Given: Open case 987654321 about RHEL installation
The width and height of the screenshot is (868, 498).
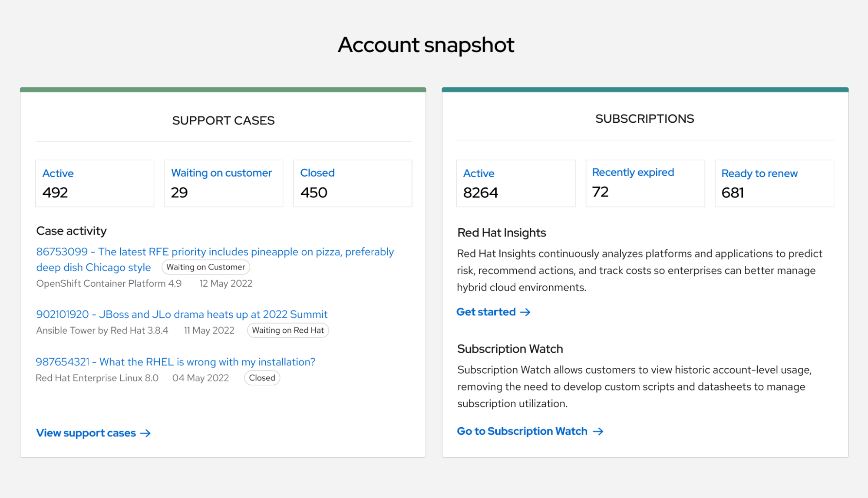Looking at the screenshot, I should [175, 362].
